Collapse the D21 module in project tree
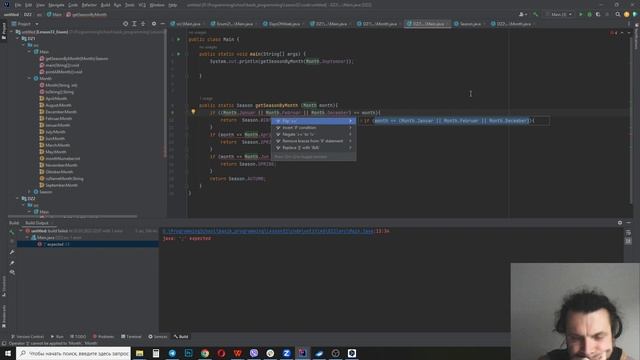Screen dimensions: 640x360 pos(18,38)
